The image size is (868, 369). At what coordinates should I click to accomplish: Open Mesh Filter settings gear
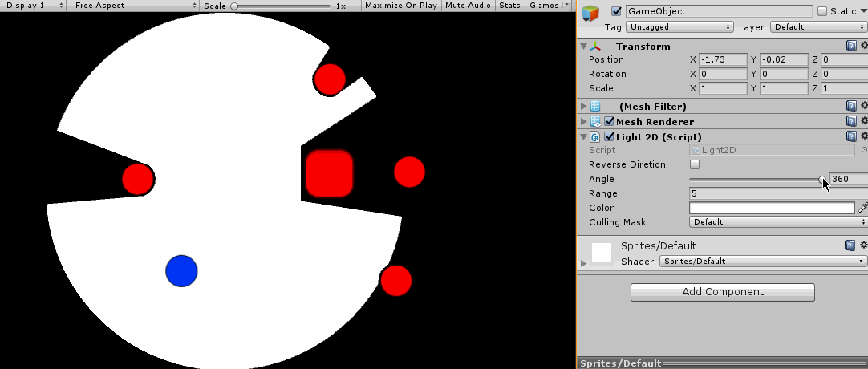(864, 106)
